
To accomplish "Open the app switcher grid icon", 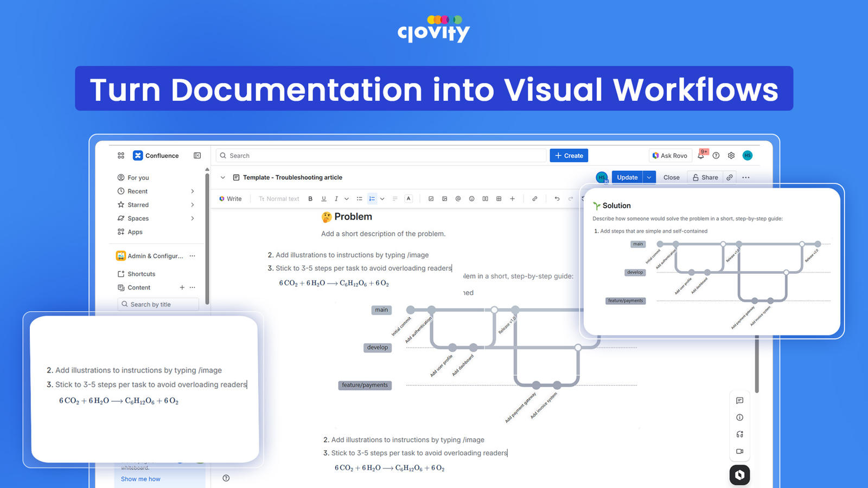I will click(121, 156).
